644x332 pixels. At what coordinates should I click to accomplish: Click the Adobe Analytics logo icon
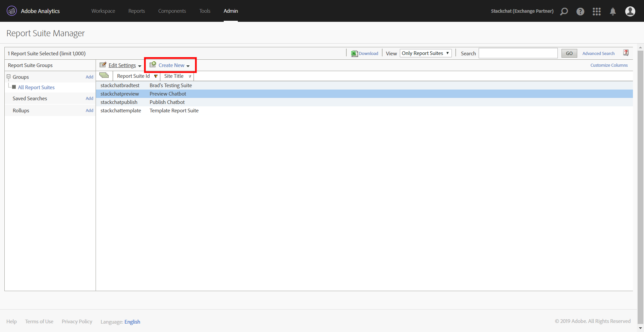(x=12, y=11)
